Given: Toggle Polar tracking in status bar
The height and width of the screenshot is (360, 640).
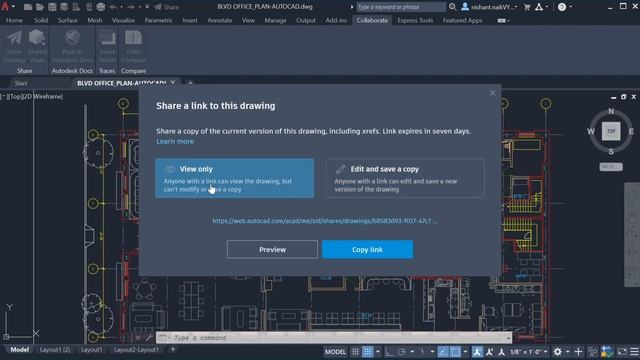Looking at the screenshot, I should (x=402, y=351).
